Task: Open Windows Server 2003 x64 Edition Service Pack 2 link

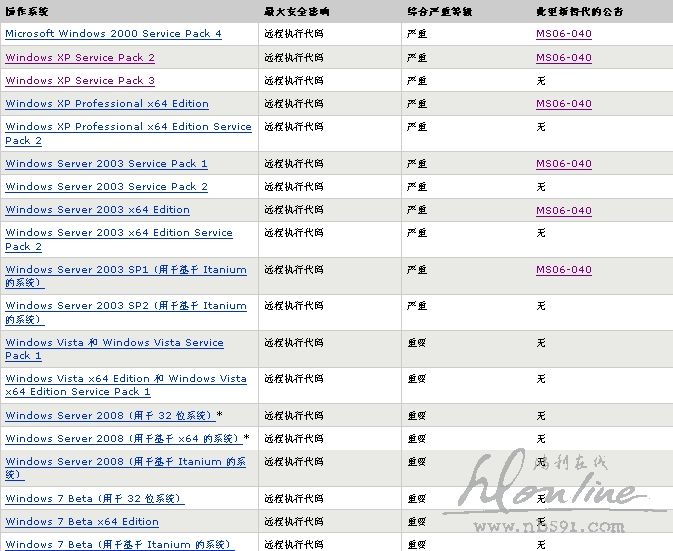Action: pos(119,239)
